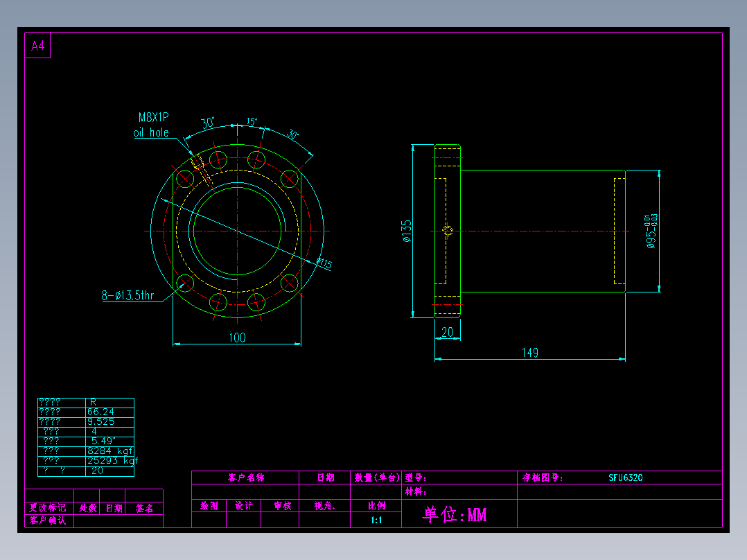Click the 客户确认 customer confirmation cell
Viewport: 747px width, 560px height.
coord(48,520)
